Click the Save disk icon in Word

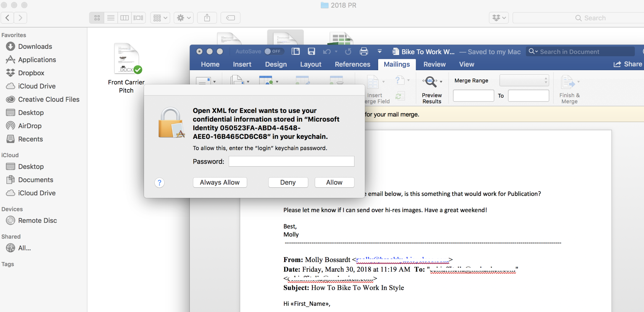(x=312, y=51)
